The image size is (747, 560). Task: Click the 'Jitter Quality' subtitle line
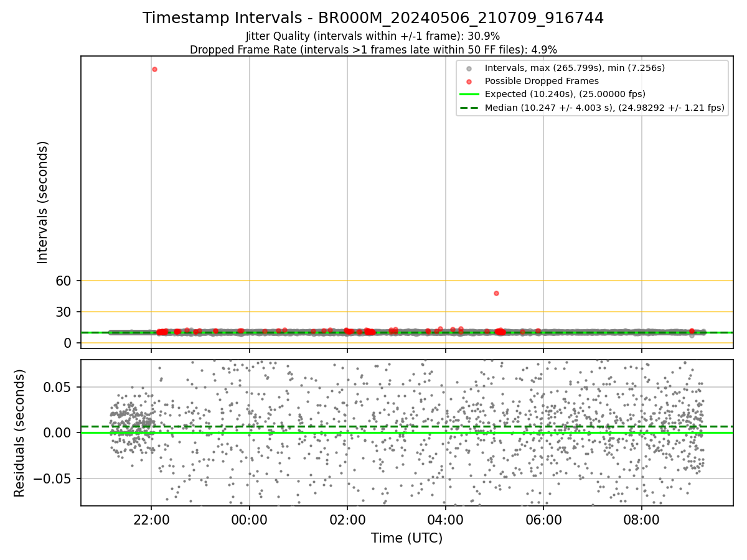point(373,37)
